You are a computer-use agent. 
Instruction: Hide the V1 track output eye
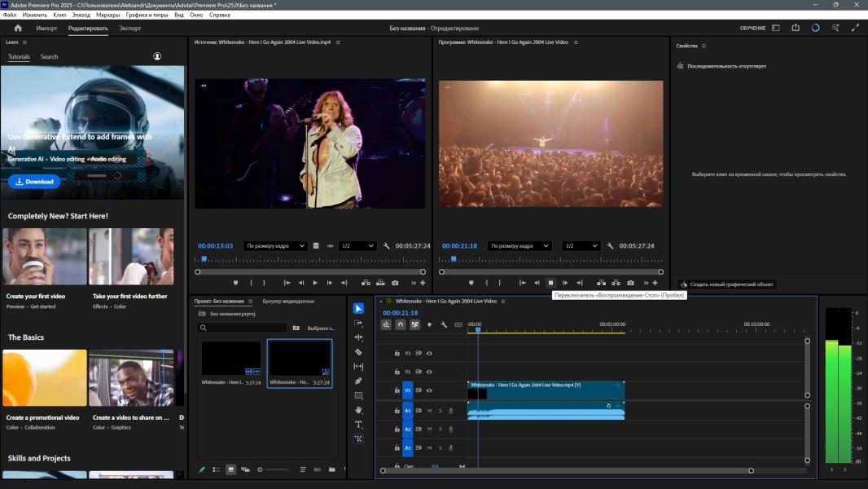coord(429,390)
